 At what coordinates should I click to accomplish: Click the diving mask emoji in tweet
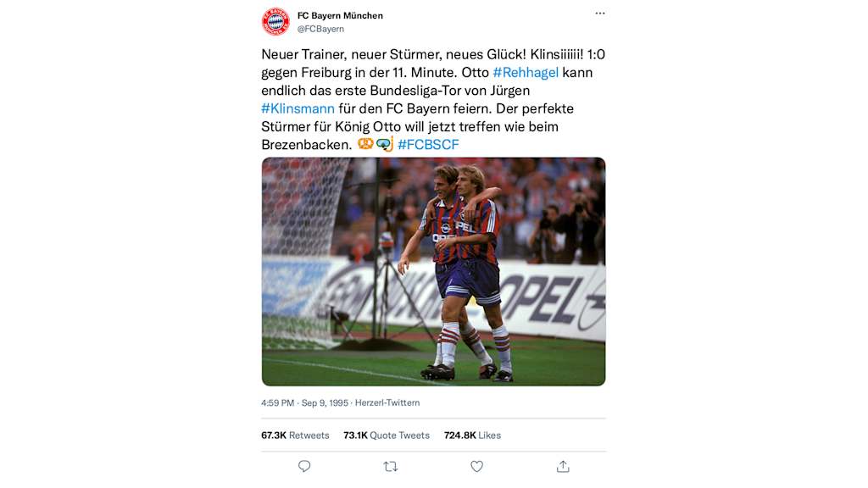coord(385,144)
